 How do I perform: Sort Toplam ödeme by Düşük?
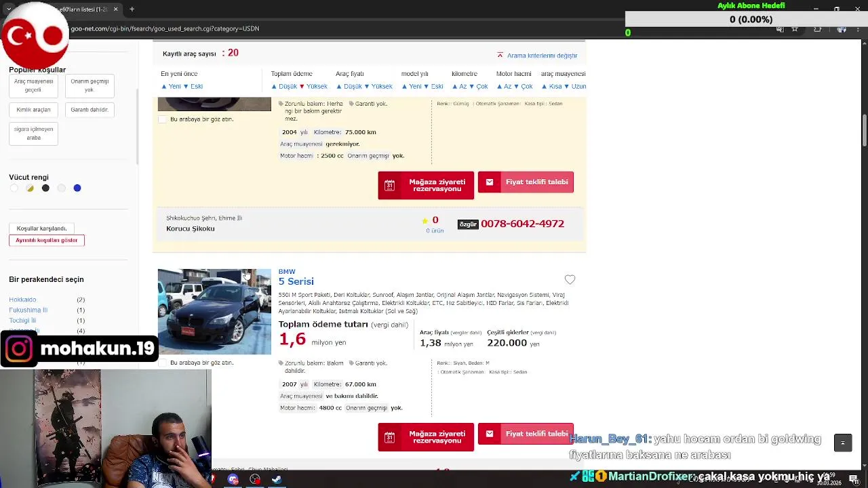[x=284, y=87]
